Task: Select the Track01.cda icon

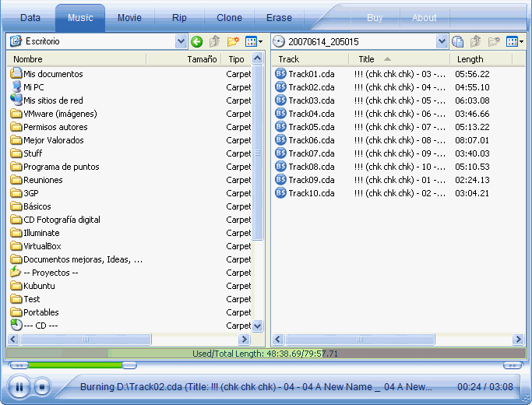Action: point(280,73)
